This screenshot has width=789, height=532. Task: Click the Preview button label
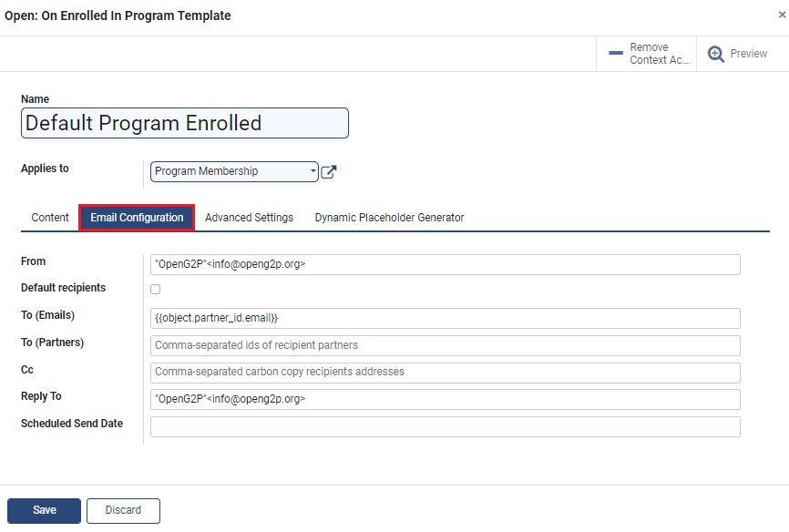pos(748,54)
